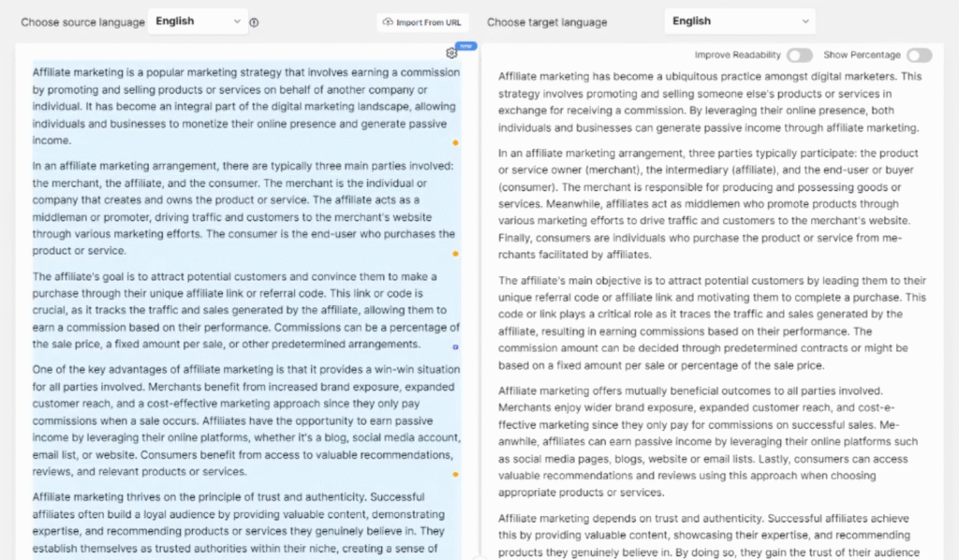This screenshot has height=560, width=959.
Task: Click the blue circle marker after 'other predetermined arrangements.'
Action: (x=455, y=347)
